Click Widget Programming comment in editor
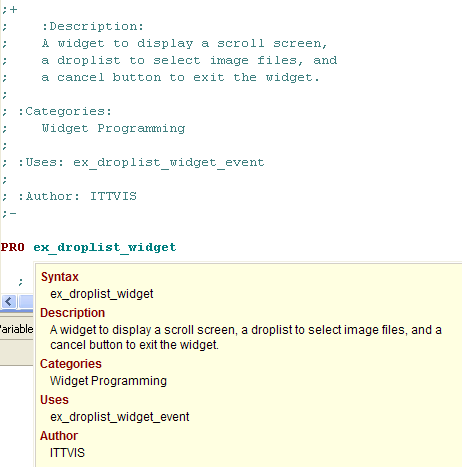462x467 pixels. [x=113, y=128]
